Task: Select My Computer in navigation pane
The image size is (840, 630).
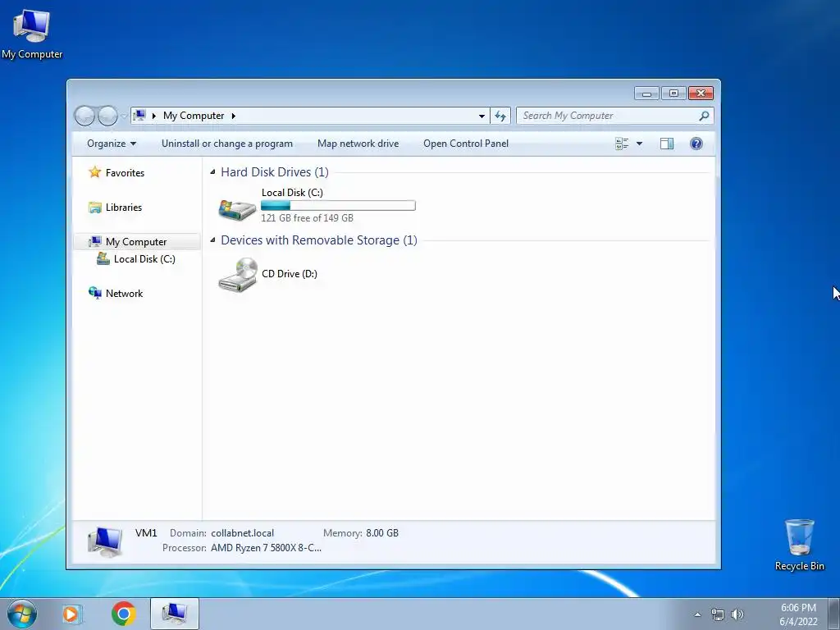Action: 136,242
